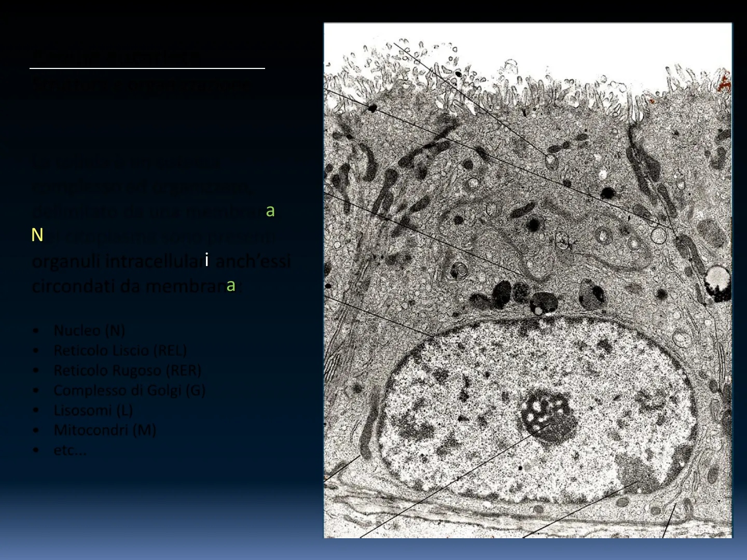Click the 'organuli intracellulari anch'essi' text line

(161, 260)
